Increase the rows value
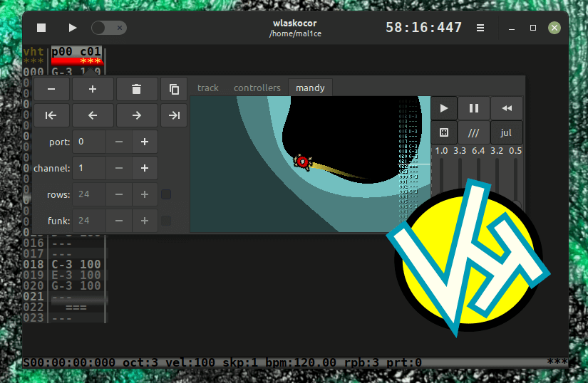 coord(145,194)
